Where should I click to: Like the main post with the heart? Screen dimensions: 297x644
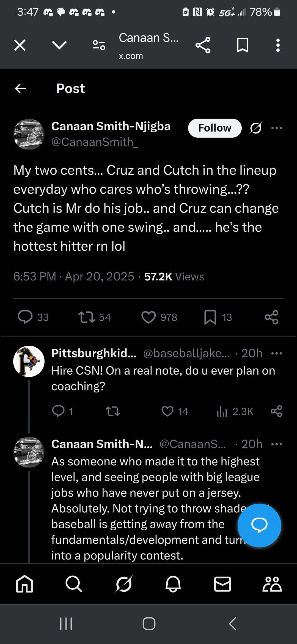[x=148, y=317]
